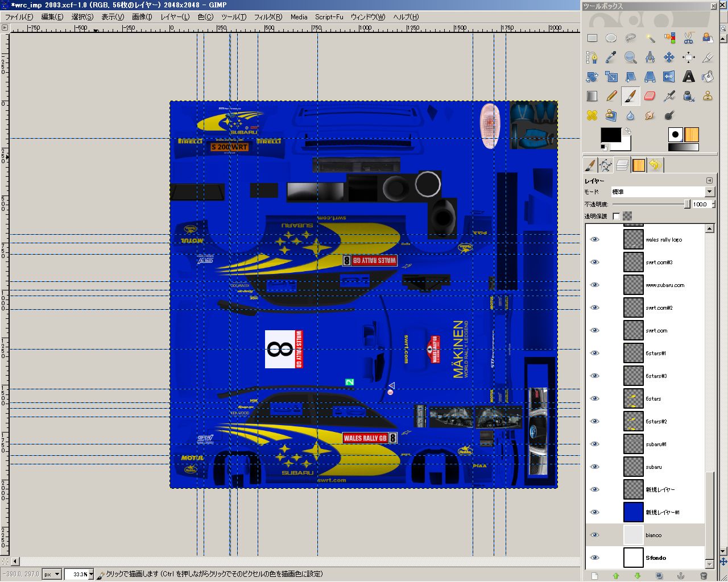This screenshot has height=582, width=728.
Task: Select the Smudge finger tool
Action: (650, 115)
